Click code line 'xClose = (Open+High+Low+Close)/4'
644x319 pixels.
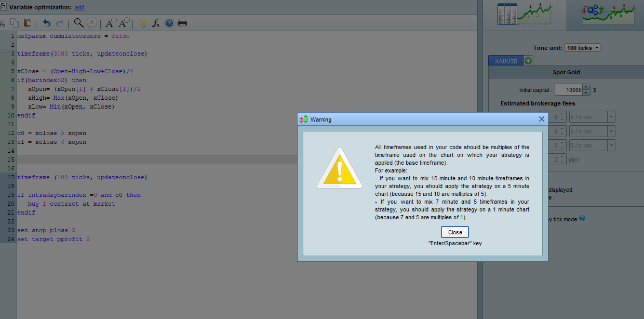76,71
